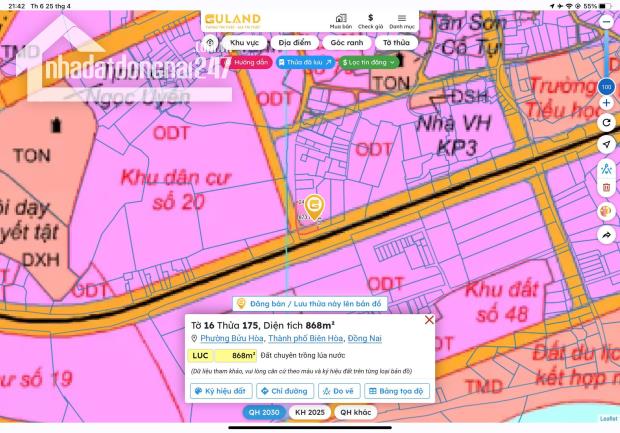620x433 pixels.
Task: Close the parcel info popup
Action: click(429, 320)
